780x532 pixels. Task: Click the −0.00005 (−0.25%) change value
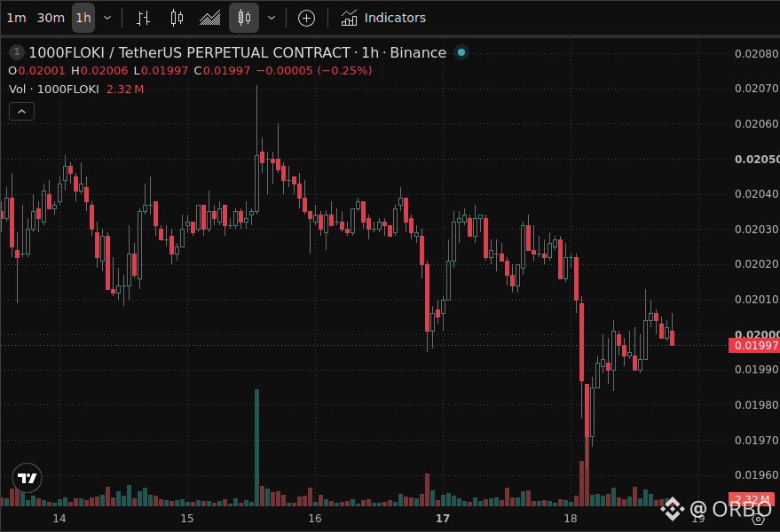click(x=314, y=71)
